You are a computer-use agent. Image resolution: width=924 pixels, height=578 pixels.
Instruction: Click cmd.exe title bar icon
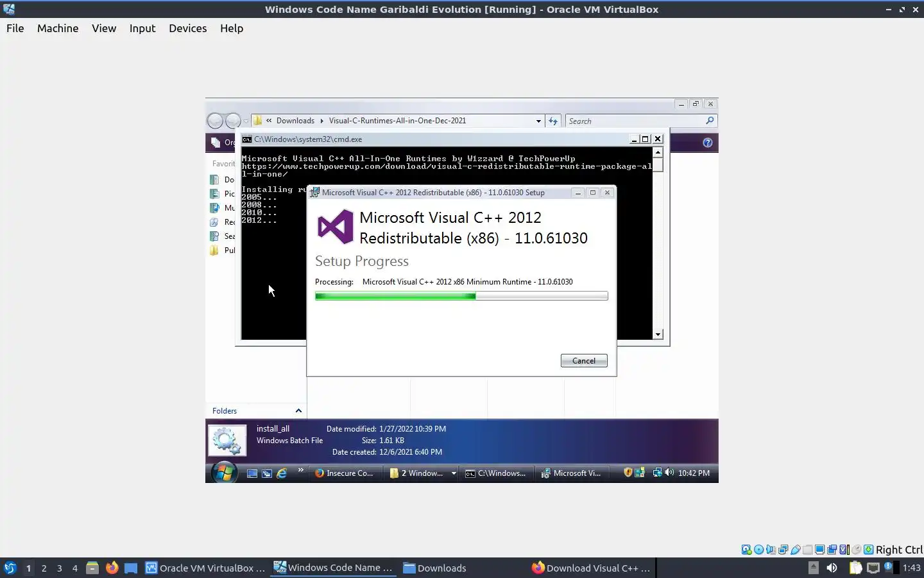247,139
